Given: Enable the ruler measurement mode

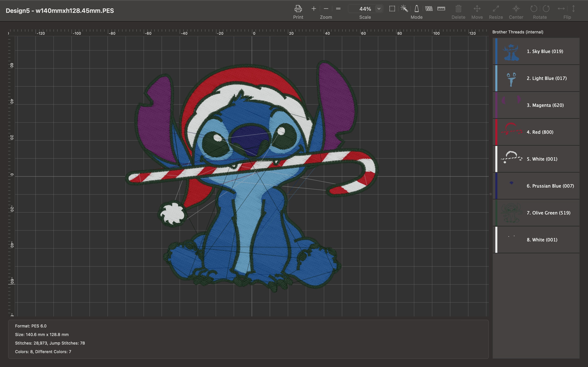Looking at the screenshot, I should click(x=441, y=9).
